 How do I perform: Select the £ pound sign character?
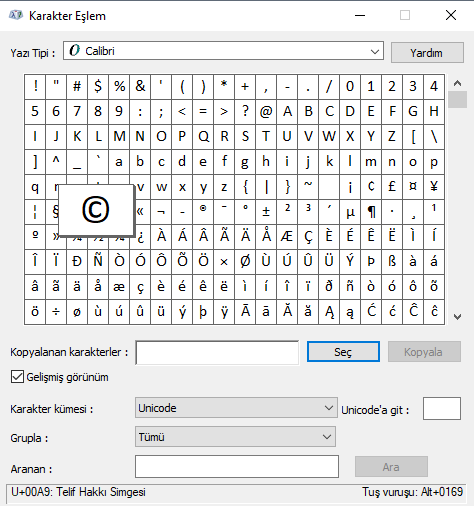point(392,187)
